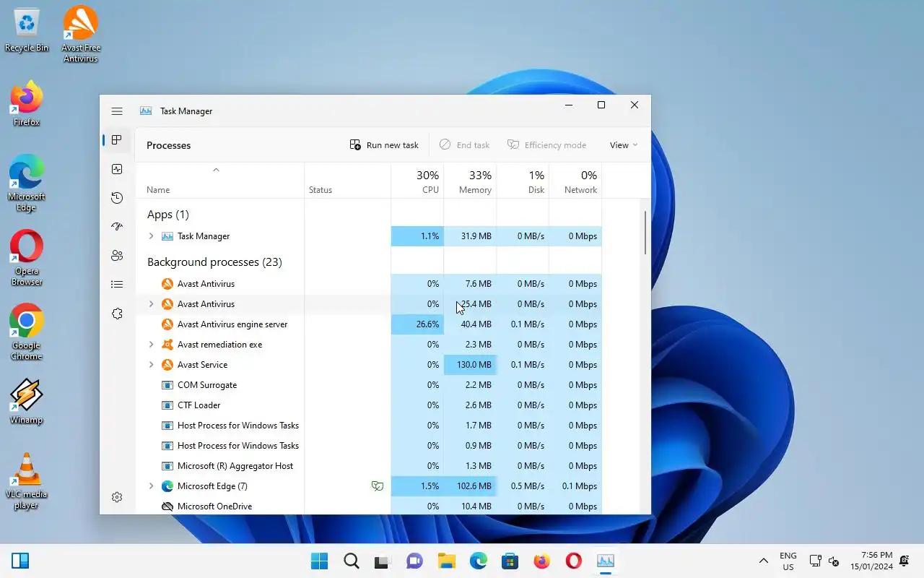Open taskbar Search
Image resolution: width=924 pixels, height=578 pixels.
pos(351,561)
